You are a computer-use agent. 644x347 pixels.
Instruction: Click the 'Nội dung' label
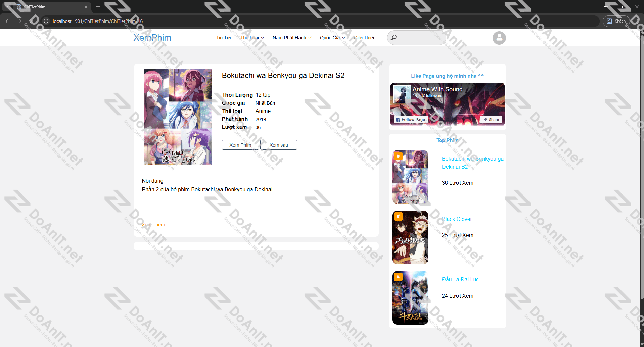coord(152,181)
